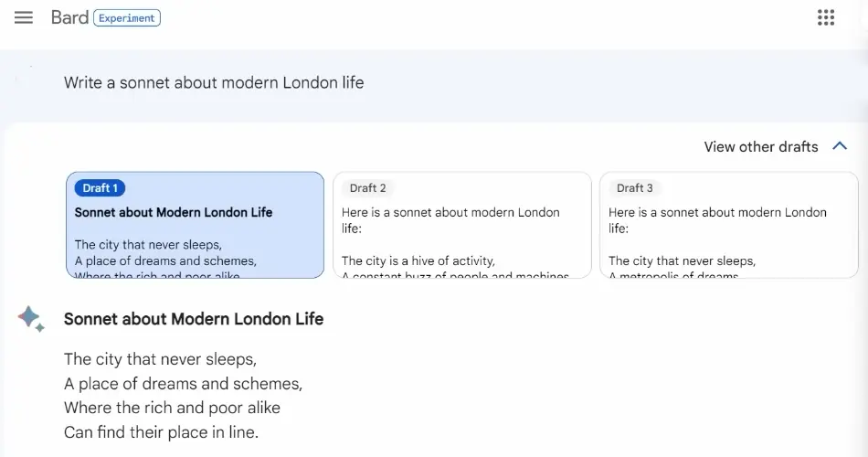The image size is (868, 457).
Task: Click the Bard logo text
Action: coord(69,17)
